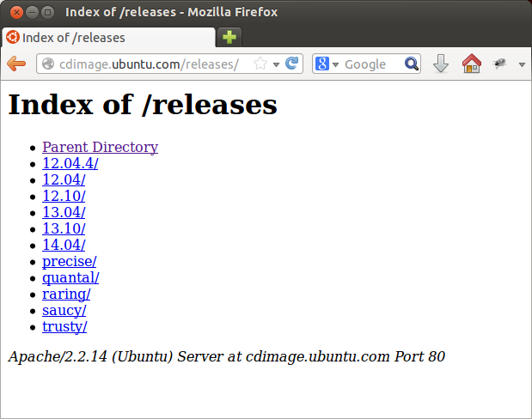Screen dimensions: 532x419
Task: Follow the quantal/ link
Action: (70, 277)
